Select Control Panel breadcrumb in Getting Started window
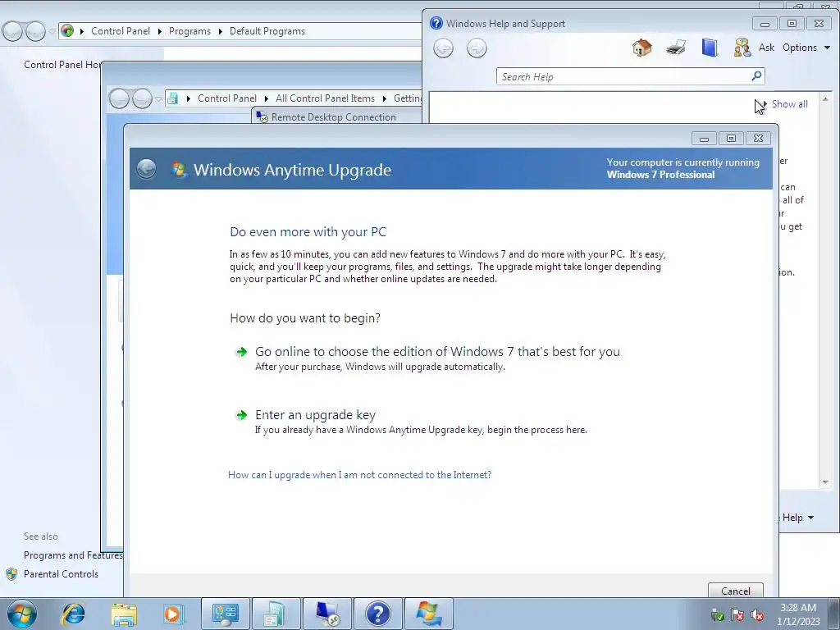Viewport: 840px width, 630px height. pos(227,98)
